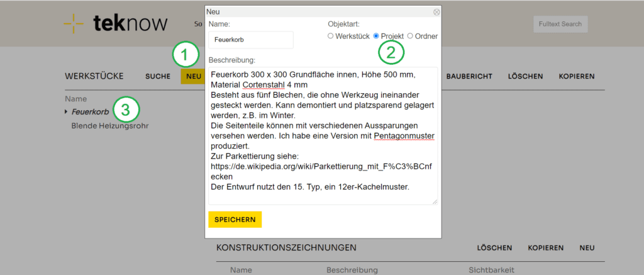Click the Name input field
This screenshot has width=644, height=275.
pyautogui.click(x=251, y=40)
